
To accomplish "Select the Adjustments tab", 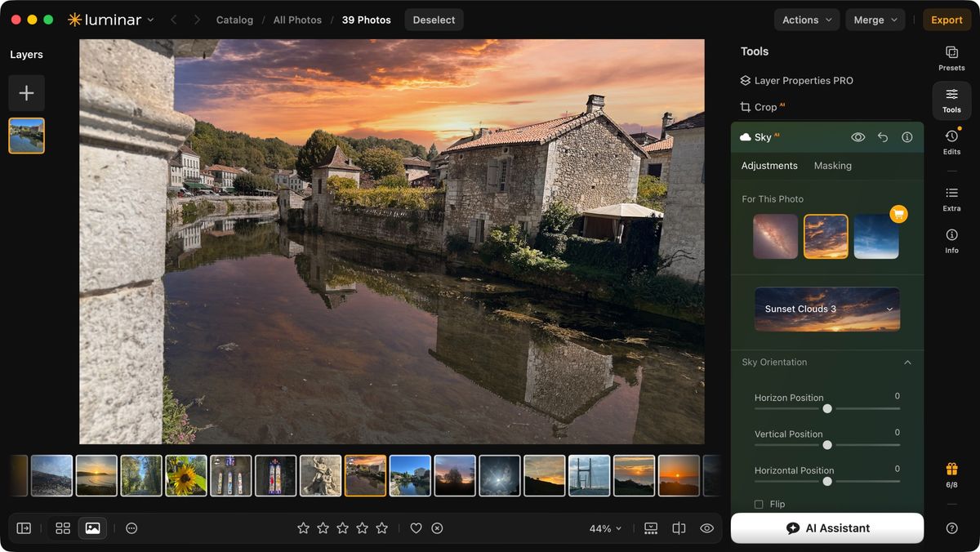I will pos(769,166).
